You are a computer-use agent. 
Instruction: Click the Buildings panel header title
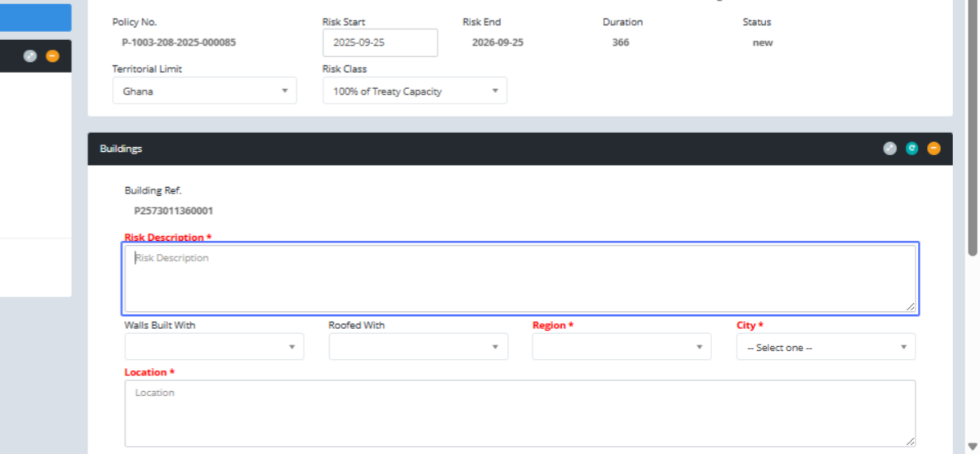click(121, 149)
